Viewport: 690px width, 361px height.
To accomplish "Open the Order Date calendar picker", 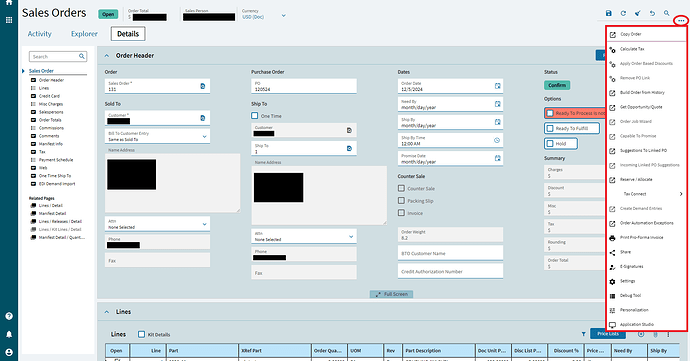I will (497, 86).
